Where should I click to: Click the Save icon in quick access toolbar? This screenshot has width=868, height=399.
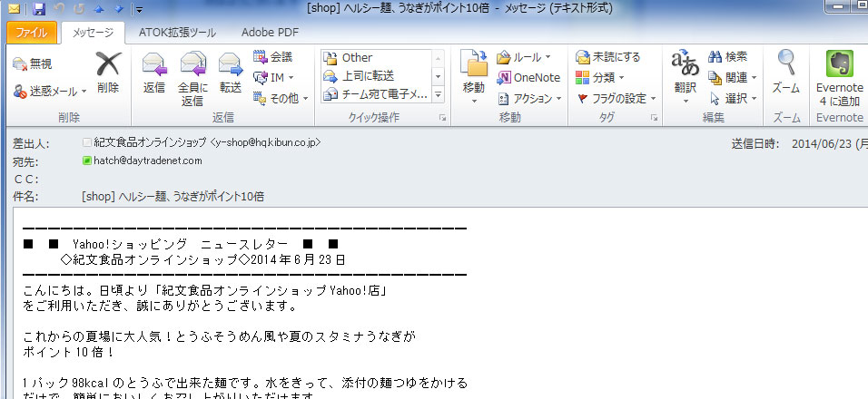point(39,9)
